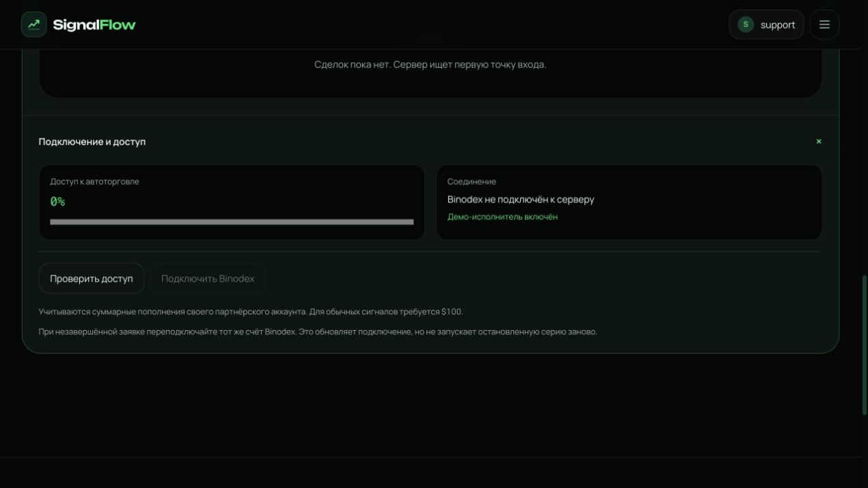Click the Подключение и доступ section header

(x=92, y=141)
